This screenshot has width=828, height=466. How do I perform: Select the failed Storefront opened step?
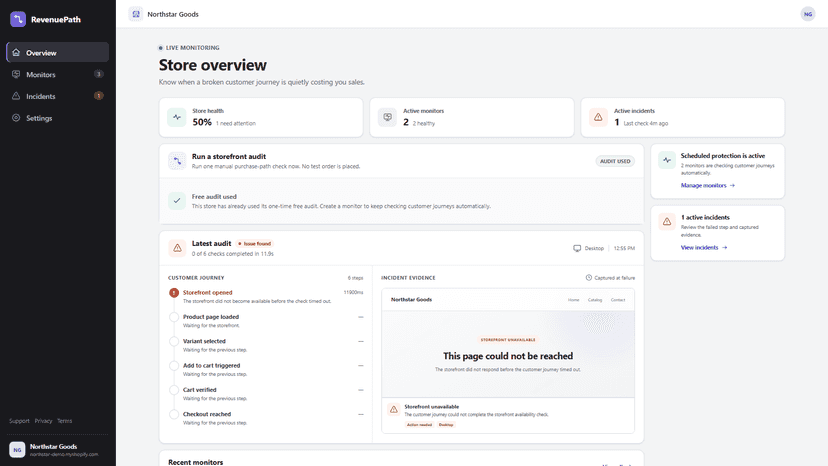(266, 296)
